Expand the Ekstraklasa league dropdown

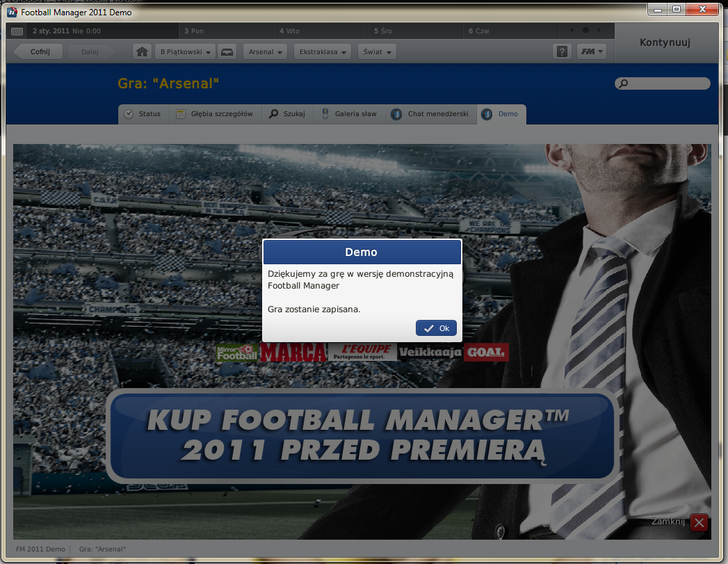(323, 51)
